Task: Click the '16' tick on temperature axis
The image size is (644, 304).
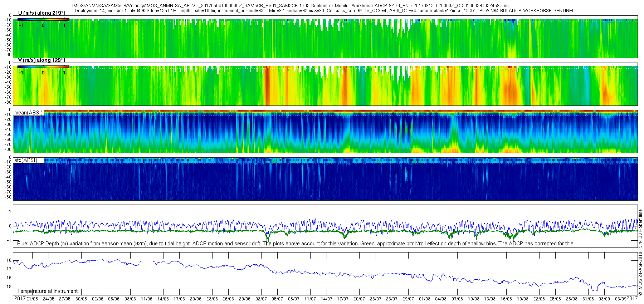Action: tap(9, 278)
